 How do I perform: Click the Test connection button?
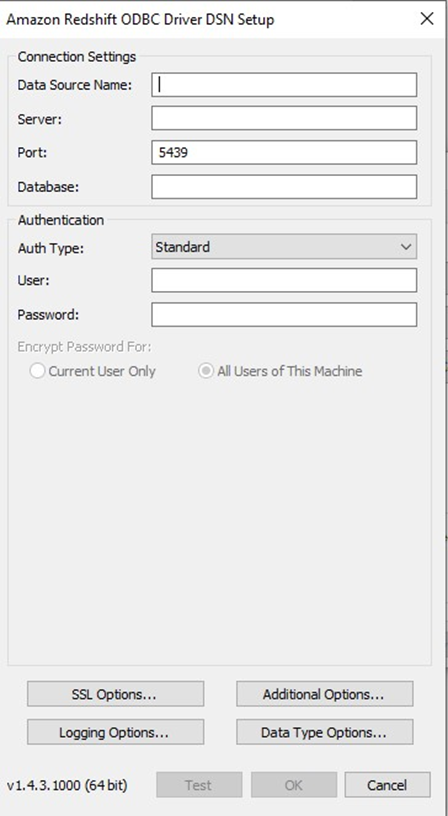[x=199, y=785]
